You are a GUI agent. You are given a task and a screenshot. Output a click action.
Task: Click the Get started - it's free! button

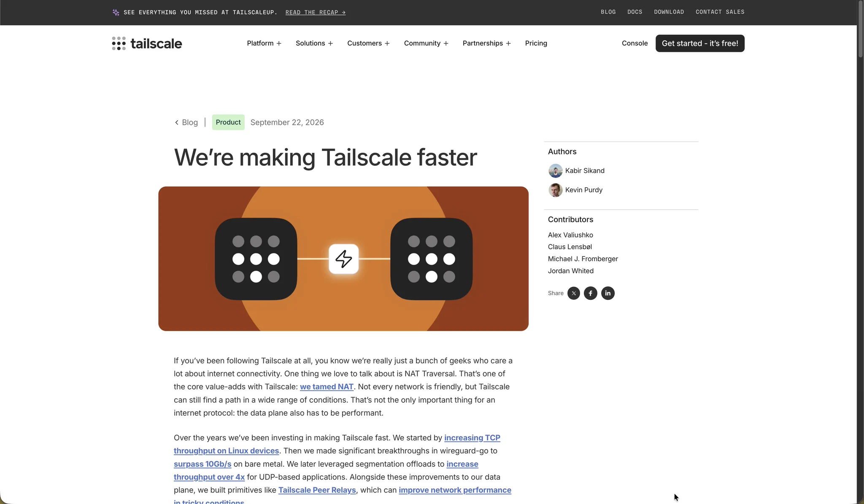pyautogui.click(x=700, y=43)
